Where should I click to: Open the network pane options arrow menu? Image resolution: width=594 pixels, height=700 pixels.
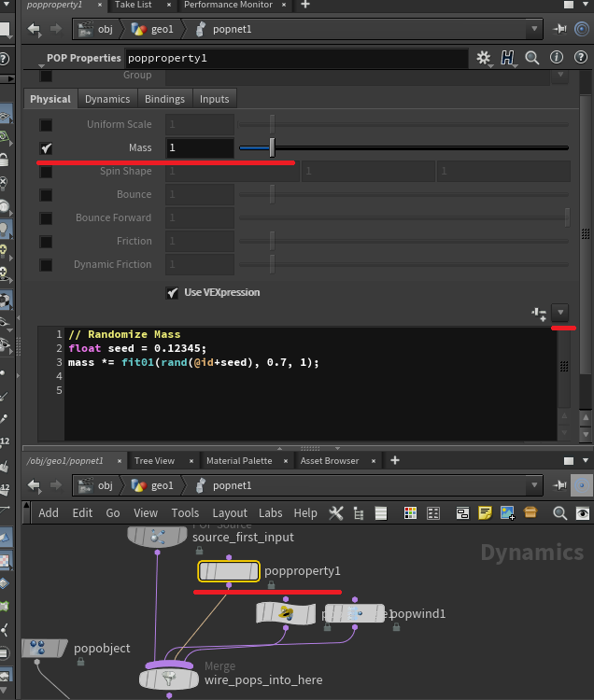586,460
